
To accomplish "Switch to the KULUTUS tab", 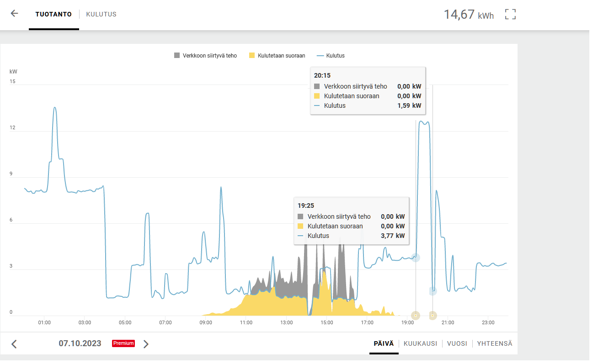I will click(x=101, y=14).
